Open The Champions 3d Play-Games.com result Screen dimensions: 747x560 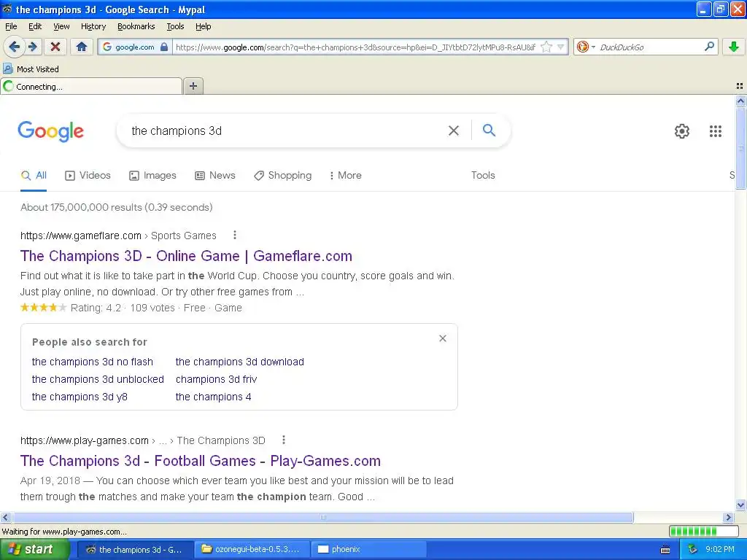(x=201, y=461)
